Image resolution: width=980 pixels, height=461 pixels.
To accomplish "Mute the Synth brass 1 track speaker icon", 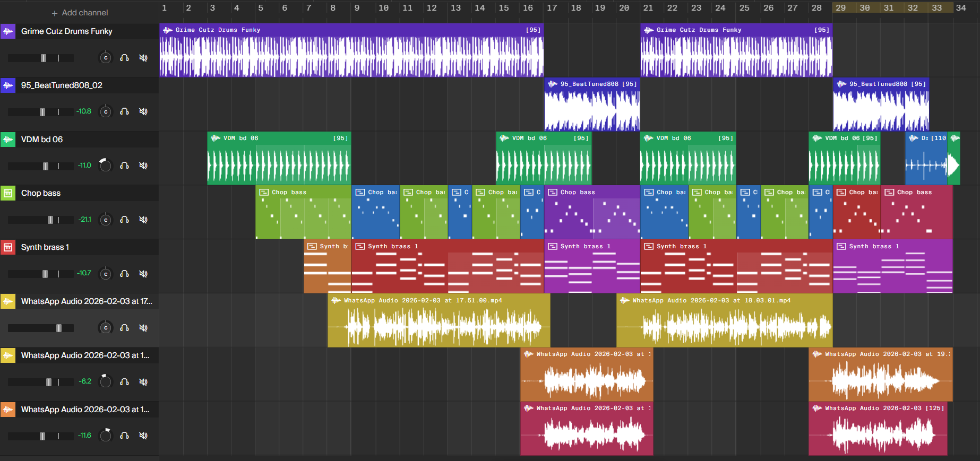I will pos(143,274).
